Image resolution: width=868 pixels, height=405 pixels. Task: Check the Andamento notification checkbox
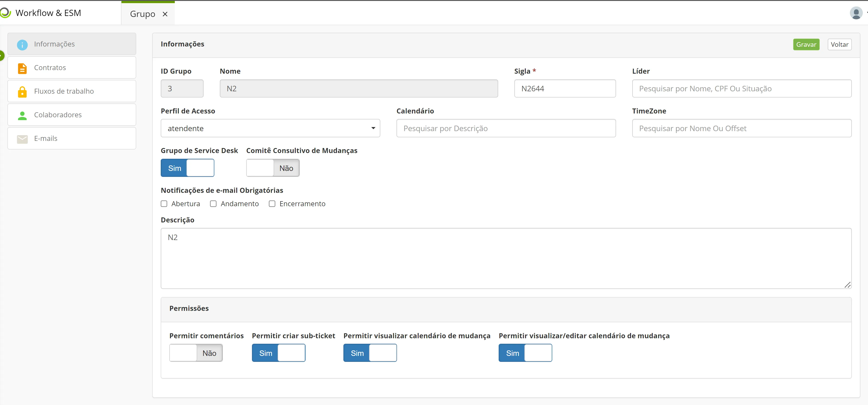click(x=213, y=204)
